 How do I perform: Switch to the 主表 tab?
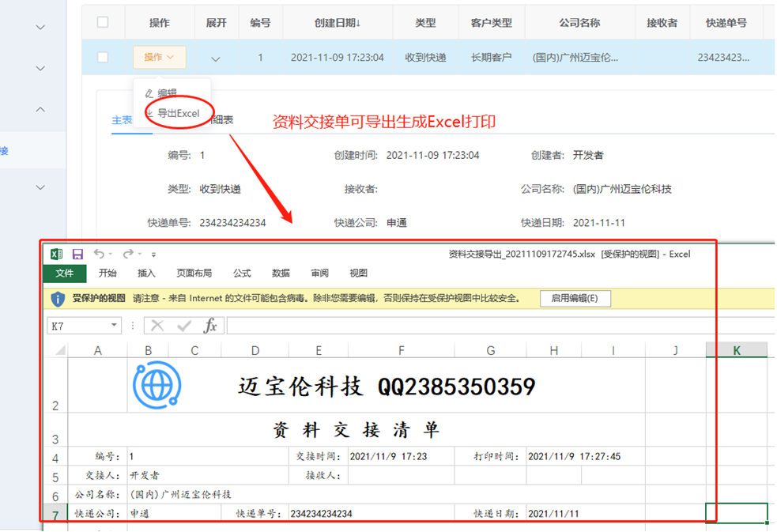pyautogui.click(x=122, y=120)
